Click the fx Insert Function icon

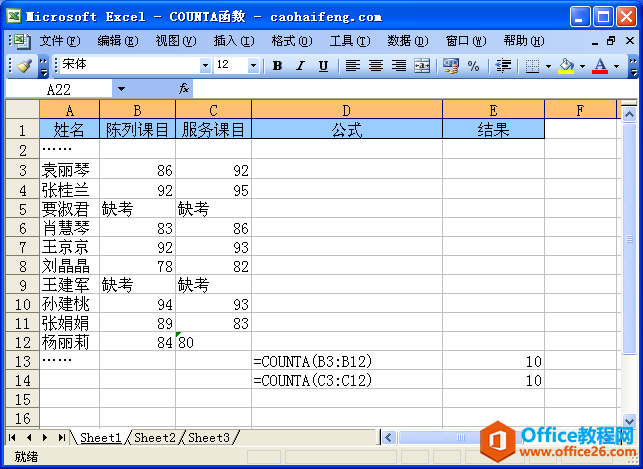point(184,89)
